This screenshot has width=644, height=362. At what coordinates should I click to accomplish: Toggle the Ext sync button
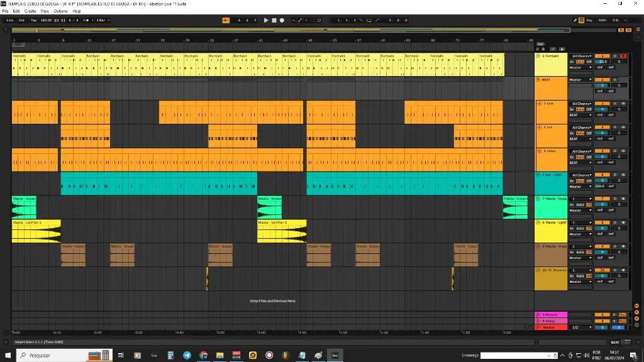point(22,20)
